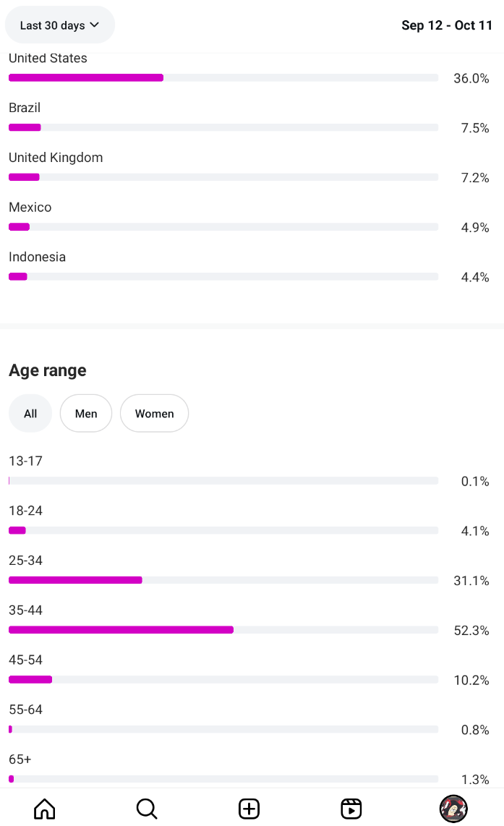The height and width of the screenshot is (826, 504).
Task: Select the All age filter
Action: 30,414
